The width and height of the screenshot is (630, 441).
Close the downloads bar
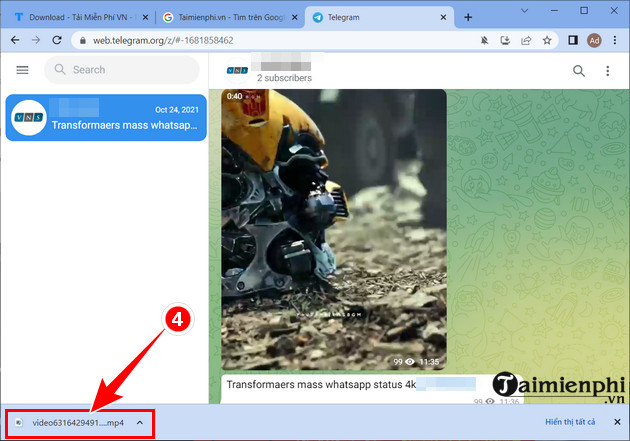pos(617,422)
